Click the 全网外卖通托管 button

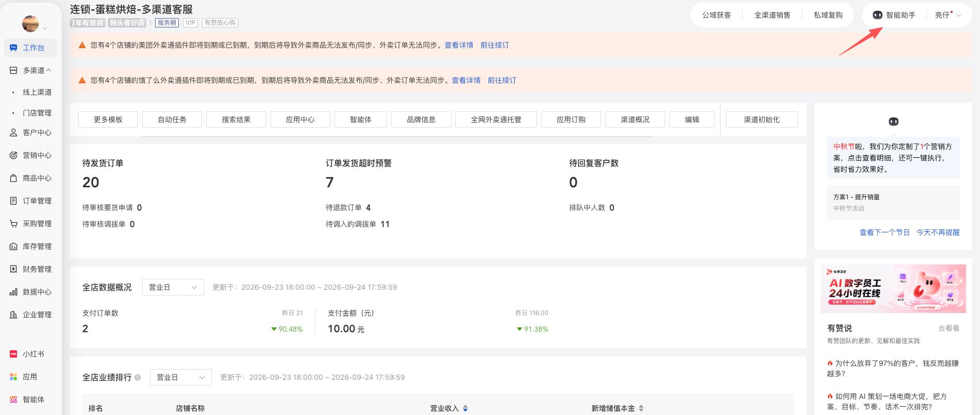pos(496,120)
